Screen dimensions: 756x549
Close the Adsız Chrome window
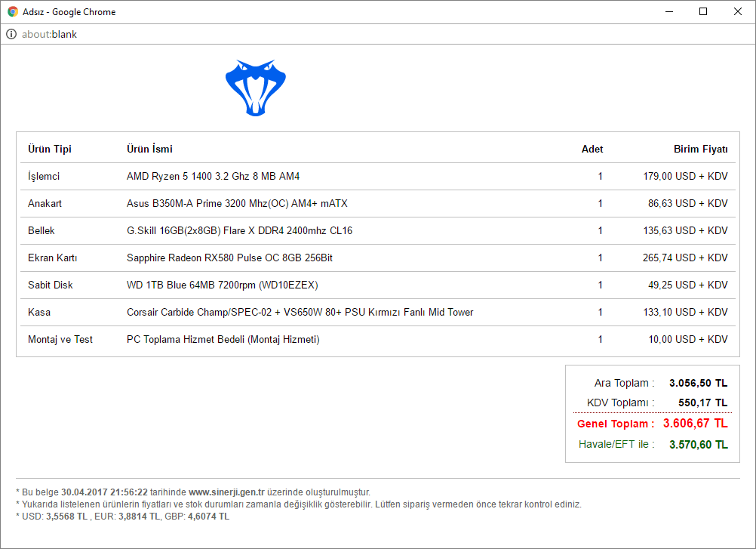(x=738, y=11)
